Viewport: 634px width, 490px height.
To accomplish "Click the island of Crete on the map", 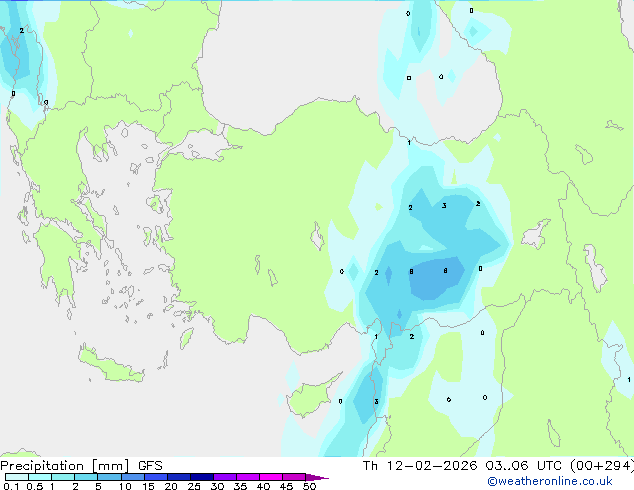I will click(110, 366).
